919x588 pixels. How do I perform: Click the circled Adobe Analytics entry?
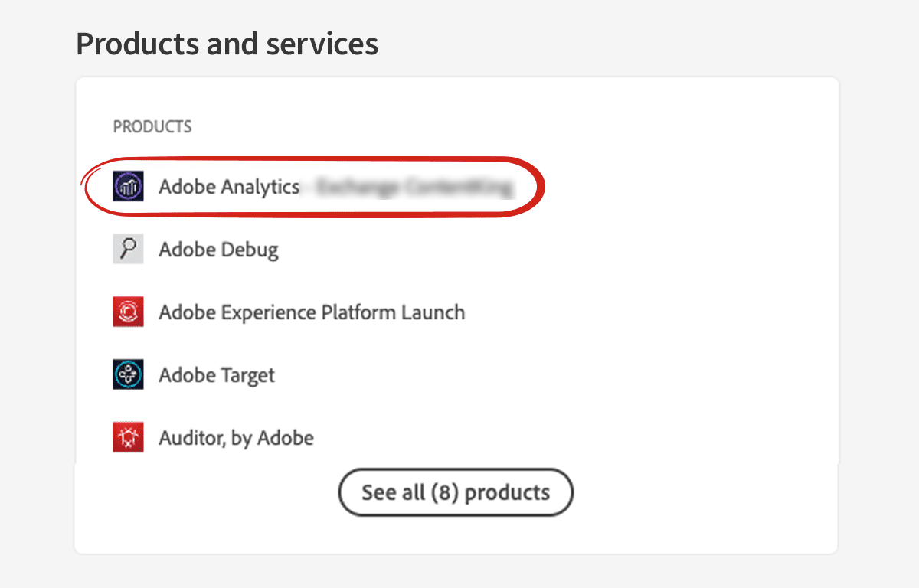230,186
